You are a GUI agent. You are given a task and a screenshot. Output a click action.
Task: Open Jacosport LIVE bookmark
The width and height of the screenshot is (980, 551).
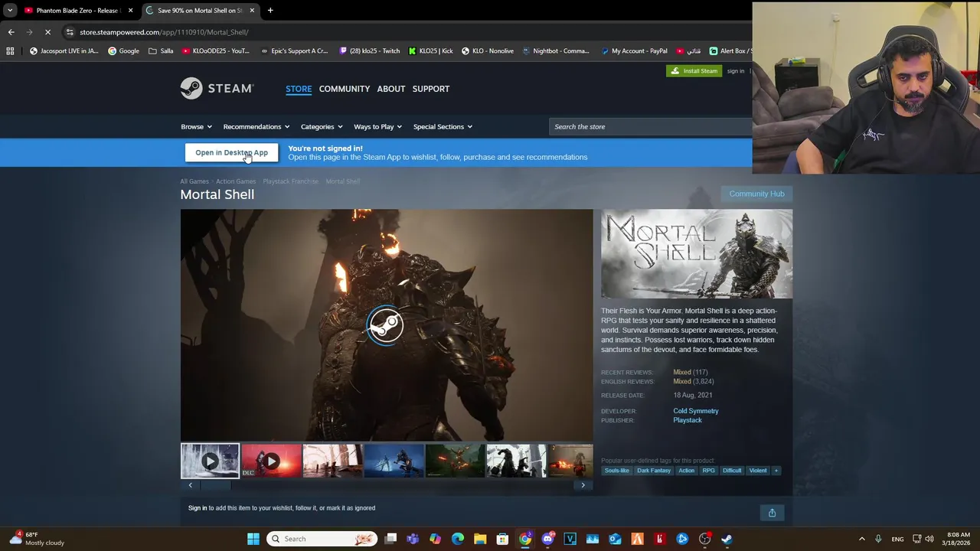[x=64, y=51]
